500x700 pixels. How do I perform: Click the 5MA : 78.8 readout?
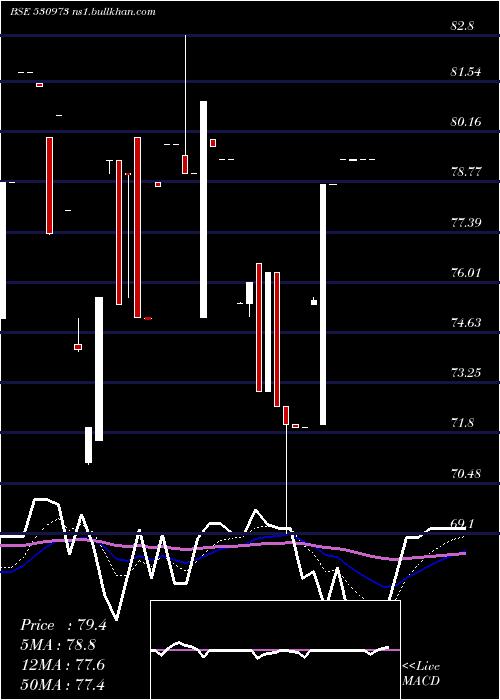(x=58, y=645)
